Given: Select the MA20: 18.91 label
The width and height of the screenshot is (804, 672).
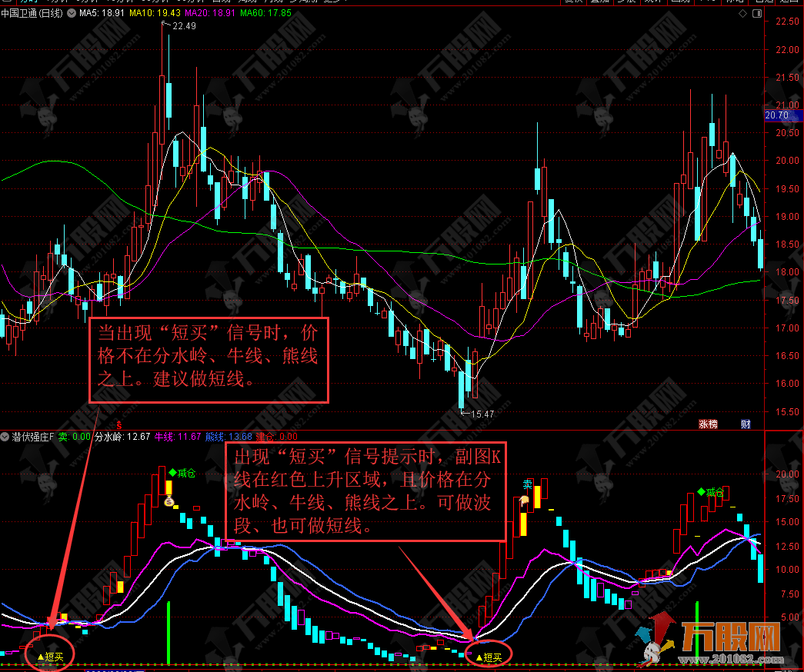Looking at the screenshot, I should point(210,13).
